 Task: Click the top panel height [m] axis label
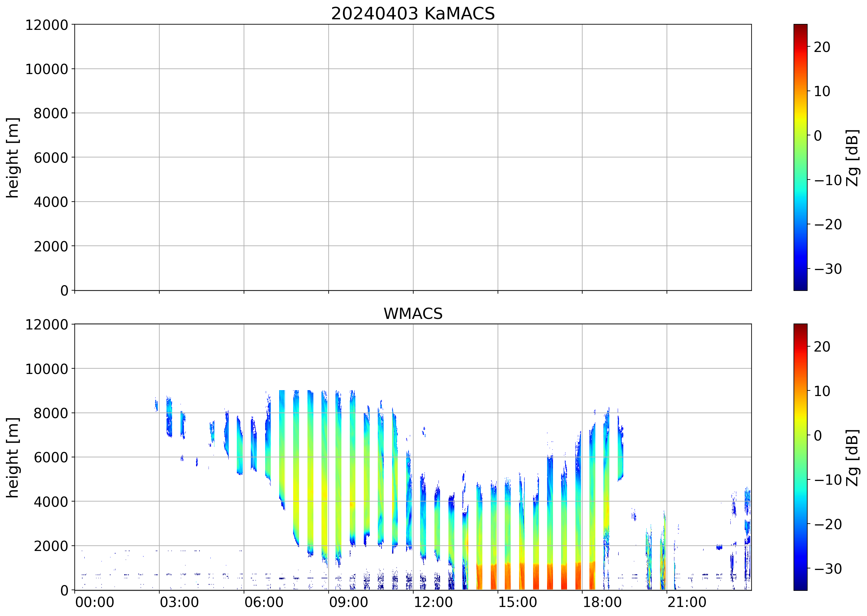12,157
